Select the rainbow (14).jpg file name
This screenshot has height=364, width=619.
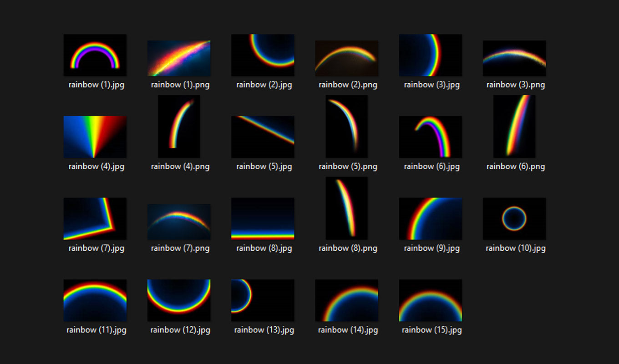(348, 330)
